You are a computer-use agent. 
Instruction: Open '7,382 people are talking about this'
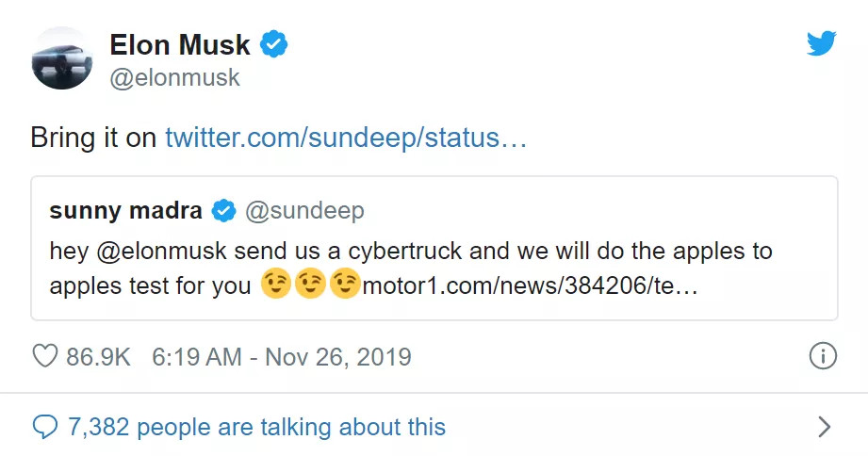[257, 427]
